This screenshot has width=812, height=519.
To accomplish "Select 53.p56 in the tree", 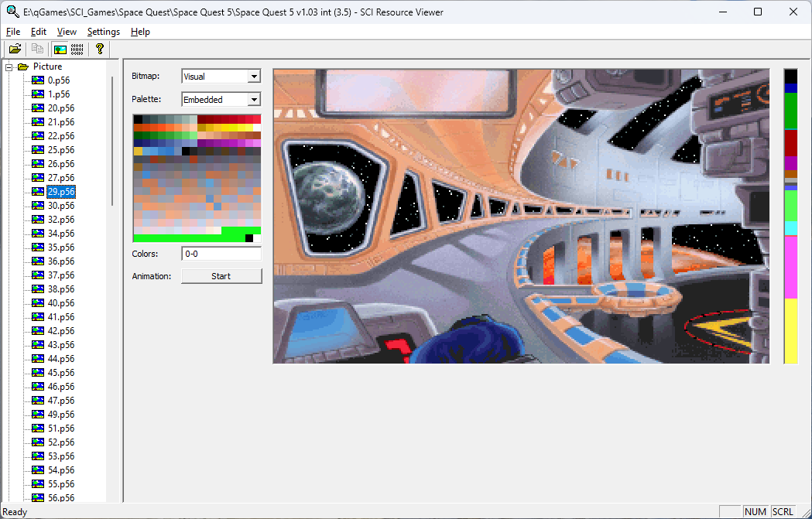I will coord(61,456).
